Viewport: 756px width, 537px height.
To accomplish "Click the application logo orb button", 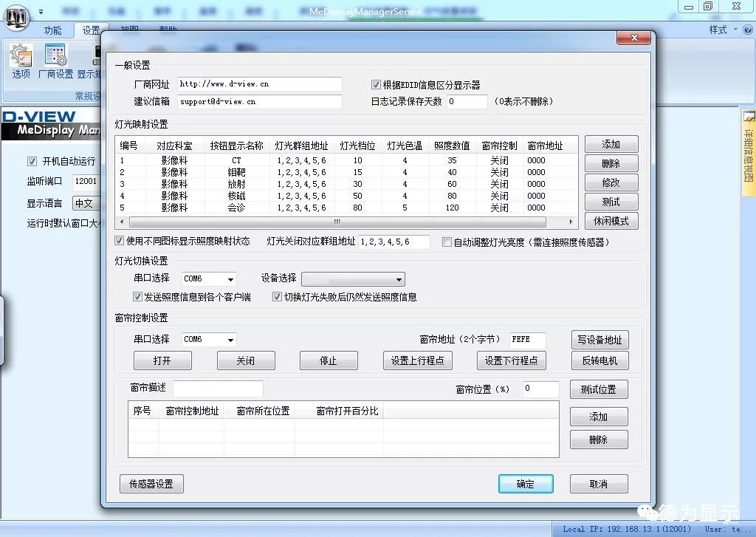I will coord(17,17).
